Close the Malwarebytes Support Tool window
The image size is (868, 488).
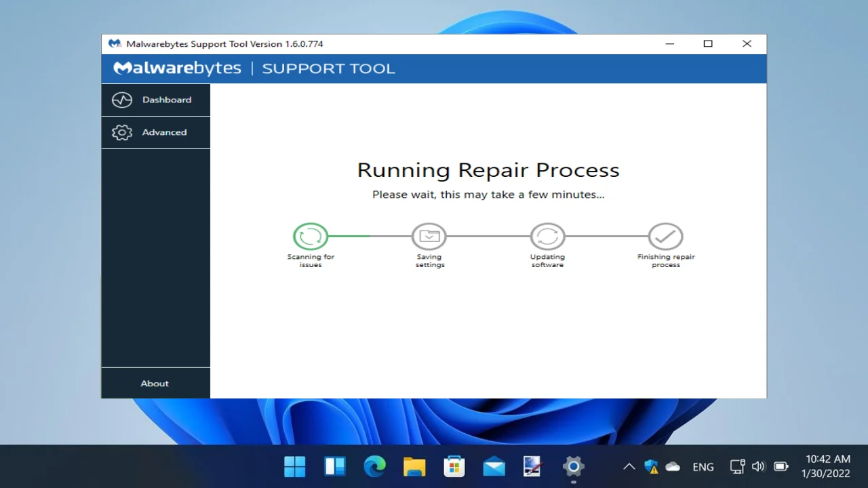pyautogui.click(x=747, y=43)
